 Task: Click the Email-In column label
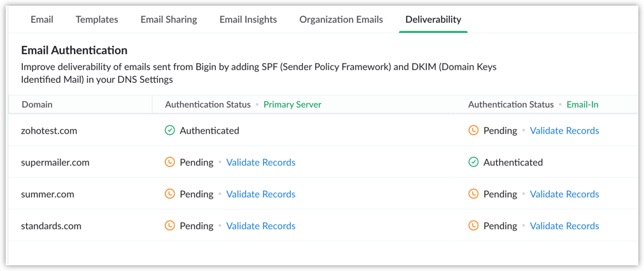tap(582, 104)
